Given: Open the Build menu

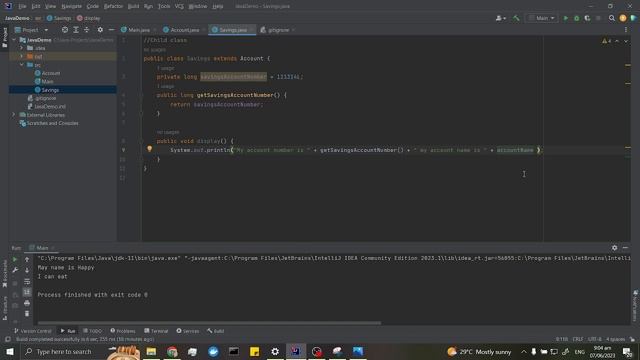Looking at the screenshot, I should (x=133, y=6).
